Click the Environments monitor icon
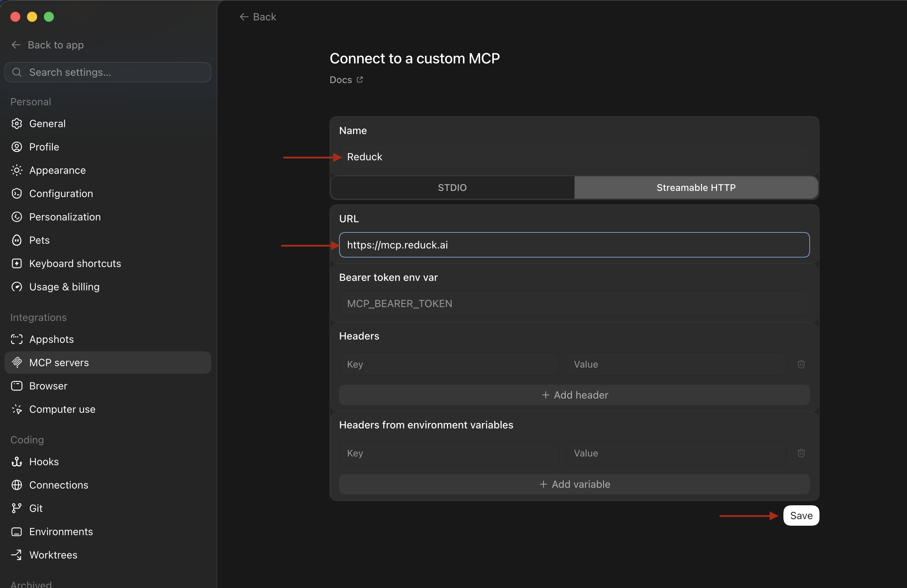907x588 pixels. click(17, 532)
